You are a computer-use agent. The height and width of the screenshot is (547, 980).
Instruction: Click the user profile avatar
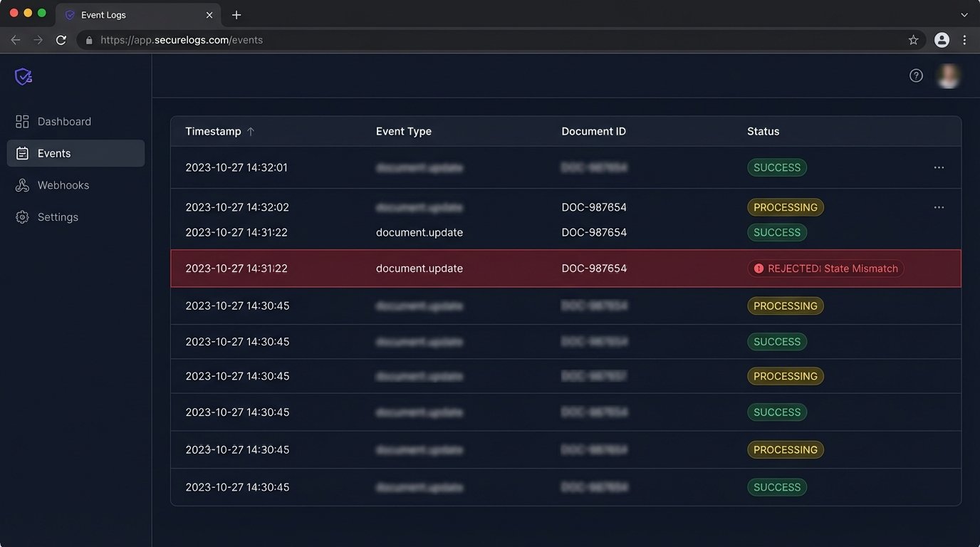click(948, 75)
